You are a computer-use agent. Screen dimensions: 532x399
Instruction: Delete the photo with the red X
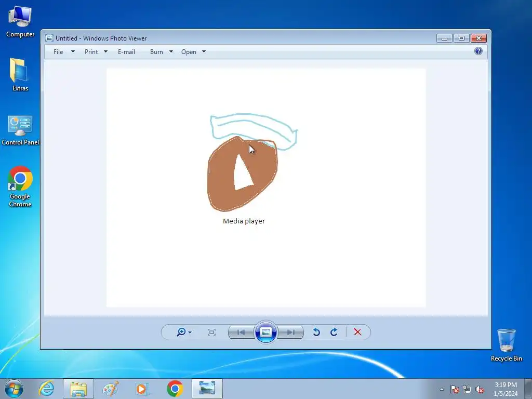coord(357,332)
